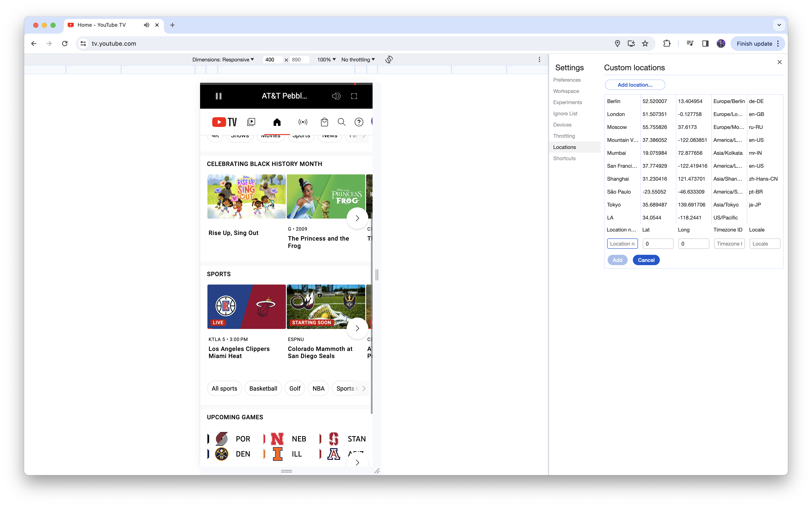The height and width of the screenshot is (507, 812).
Task: Focus the viewport width field showing 400
Action: (x=272, y=60)
